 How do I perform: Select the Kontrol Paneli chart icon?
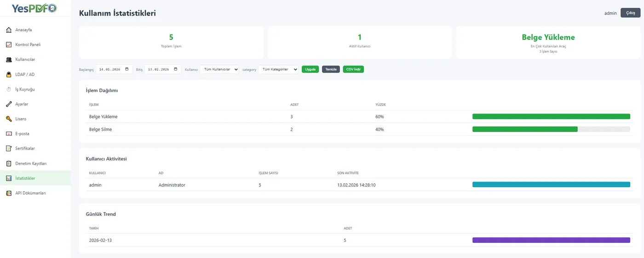[9, 45]
